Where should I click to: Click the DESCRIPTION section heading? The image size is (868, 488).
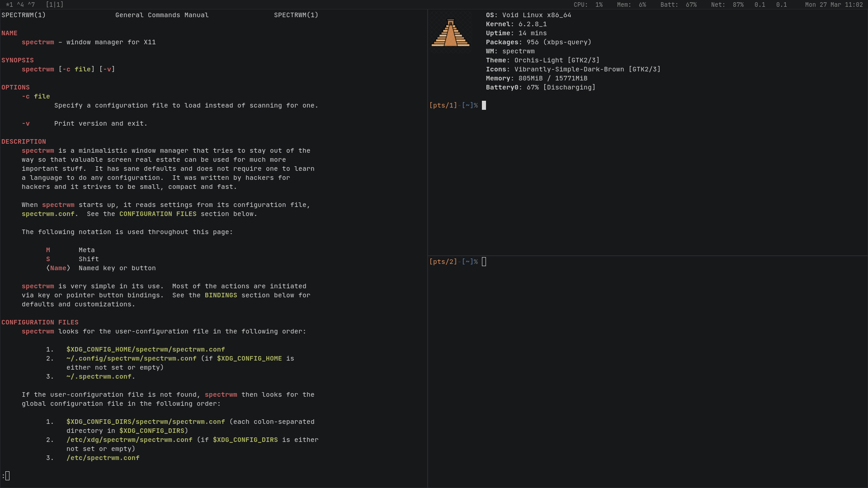pos(24,141)
